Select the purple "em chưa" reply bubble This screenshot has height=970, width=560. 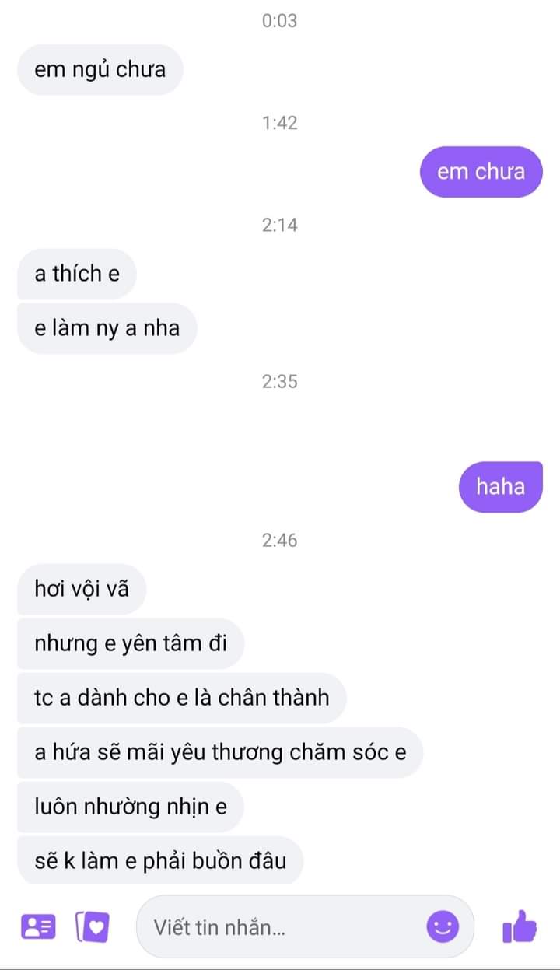pos(481,172)
